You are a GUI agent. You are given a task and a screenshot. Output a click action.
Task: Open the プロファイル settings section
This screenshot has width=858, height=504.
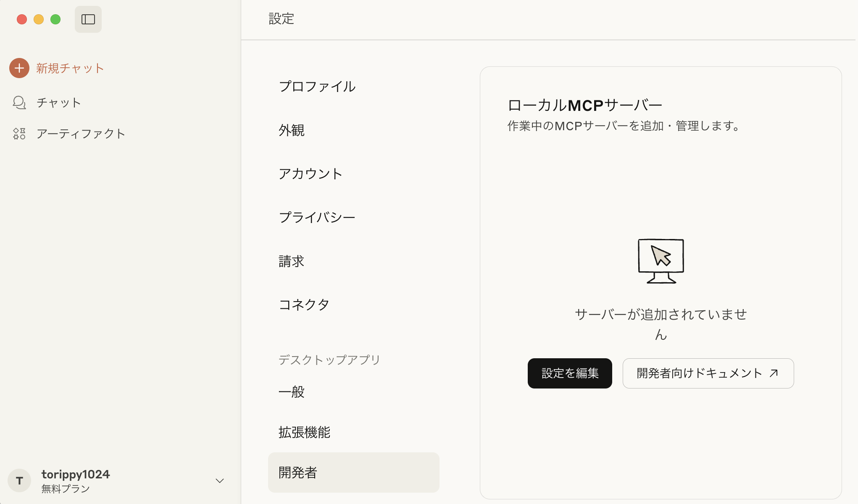coord(317,87)
